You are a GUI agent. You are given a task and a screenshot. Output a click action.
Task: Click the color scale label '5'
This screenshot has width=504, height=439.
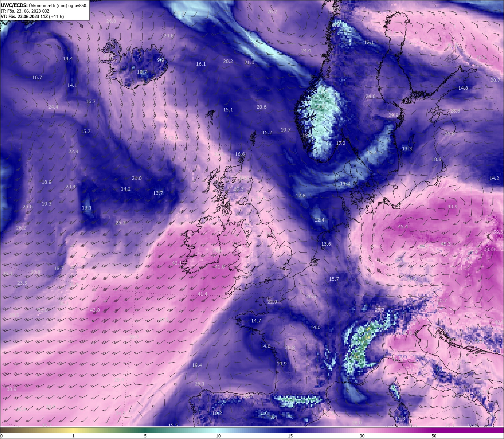146,436
